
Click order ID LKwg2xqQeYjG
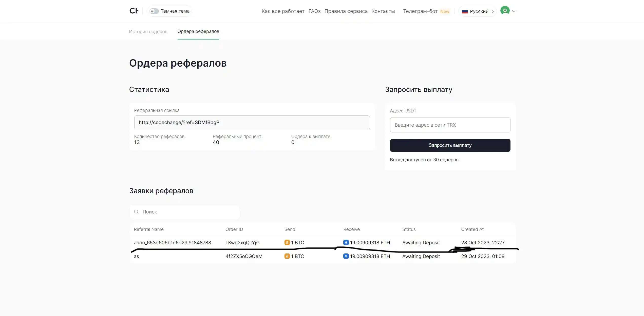242,243
